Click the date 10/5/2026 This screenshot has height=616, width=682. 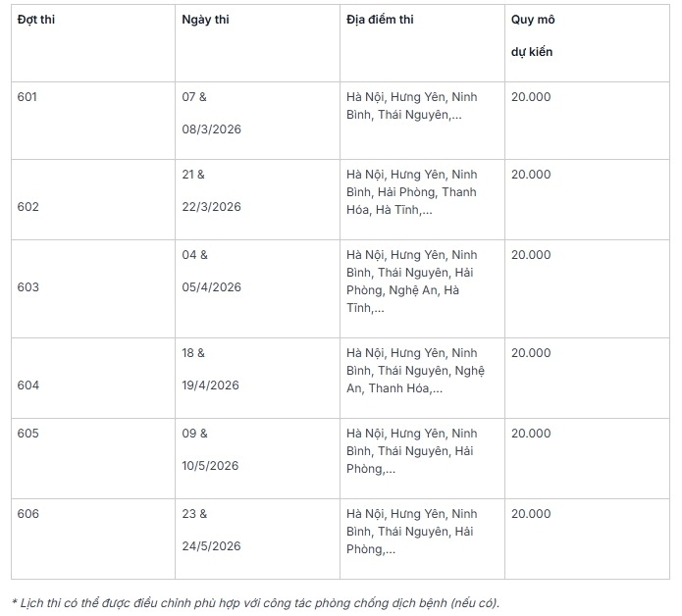211,466
